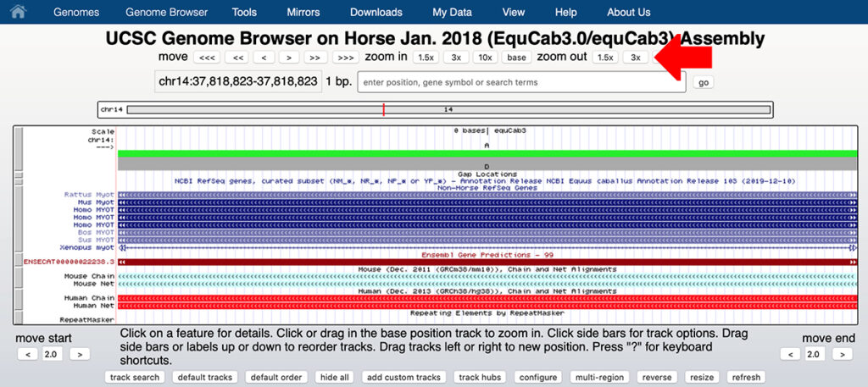Click the track search button
The image size is (868, 387).
(135, 377)
